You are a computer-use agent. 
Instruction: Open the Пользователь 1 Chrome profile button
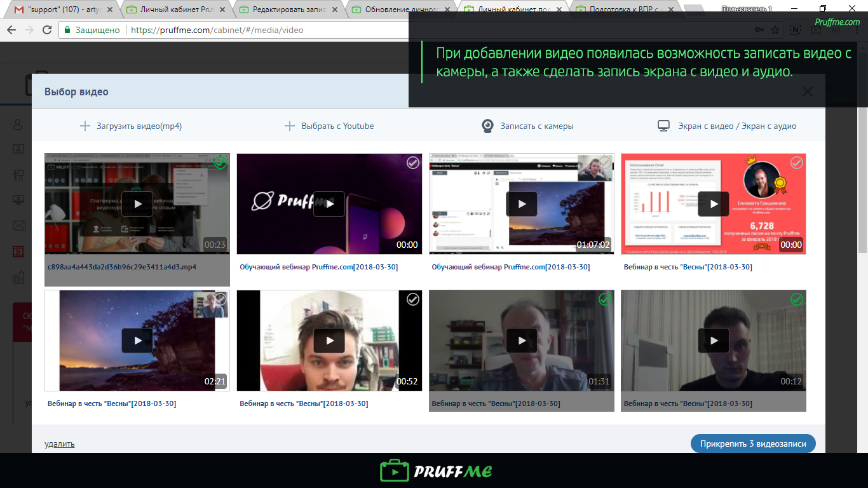[x=747, y=9]
